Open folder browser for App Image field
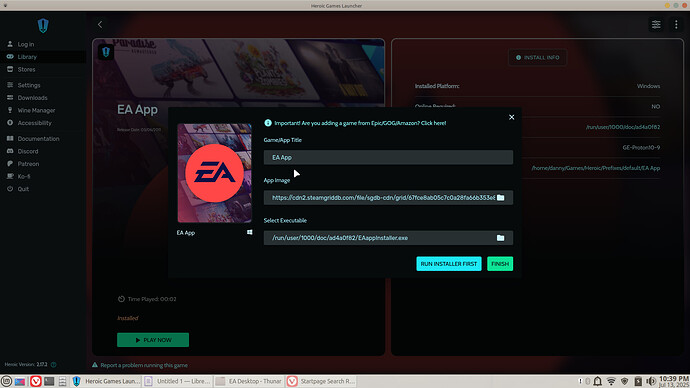This screenshot has width=690, height=388. pyautogui.click(x=500, y=198)
